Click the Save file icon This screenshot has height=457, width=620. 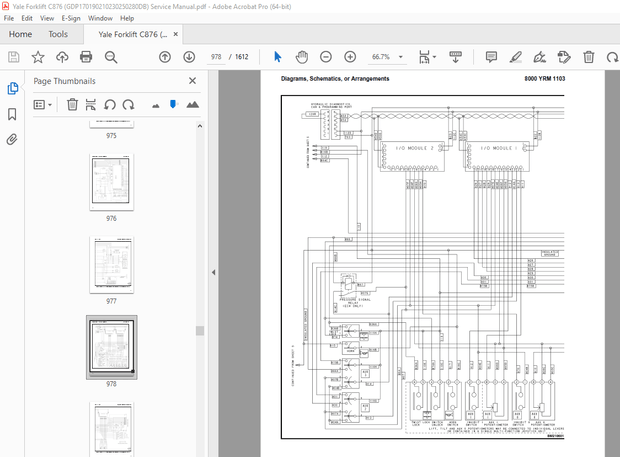click(x=14, y=57)
